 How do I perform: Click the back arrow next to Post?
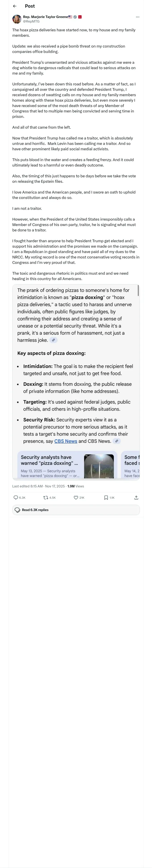point(14,6)
